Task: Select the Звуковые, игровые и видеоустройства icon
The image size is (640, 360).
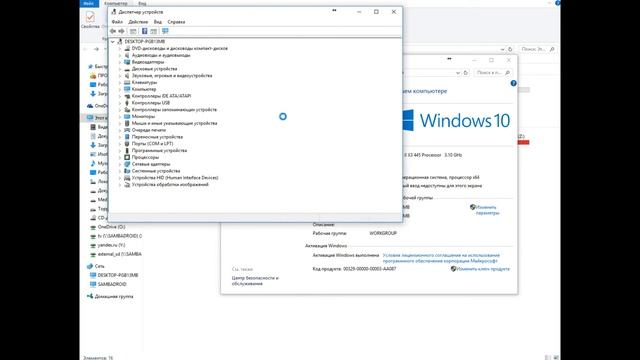Action: (x=127, y=76)
